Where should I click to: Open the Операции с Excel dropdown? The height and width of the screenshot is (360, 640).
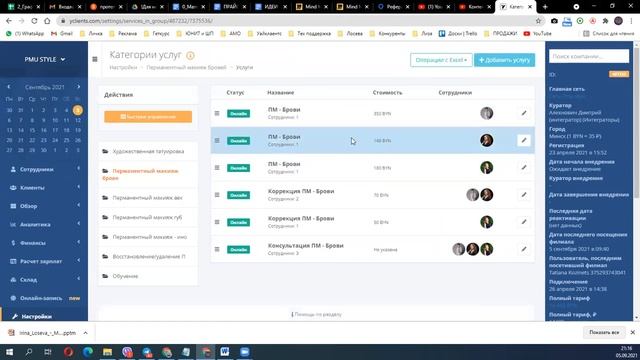(441, 60)
